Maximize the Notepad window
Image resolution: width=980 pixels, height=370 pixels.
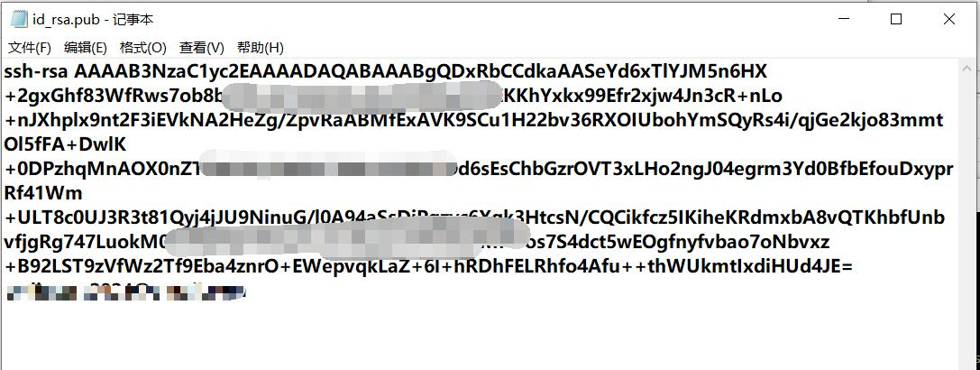pyautogui.click(x=895, y=20)
